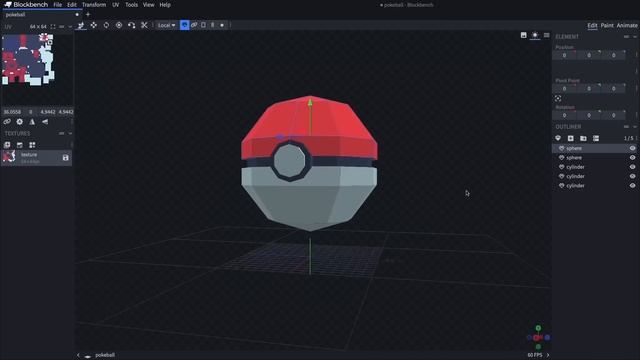
Task: Click the UV panel icon right of the triangle
Action: pyautogui.click(x=45, y=122)
